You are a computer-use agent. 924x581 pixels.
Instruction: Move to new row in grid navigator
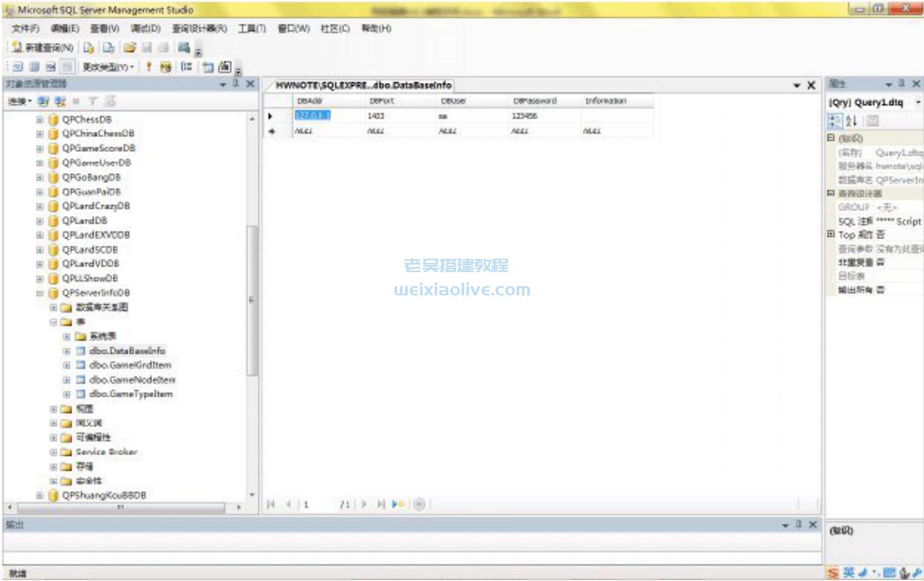398,504
